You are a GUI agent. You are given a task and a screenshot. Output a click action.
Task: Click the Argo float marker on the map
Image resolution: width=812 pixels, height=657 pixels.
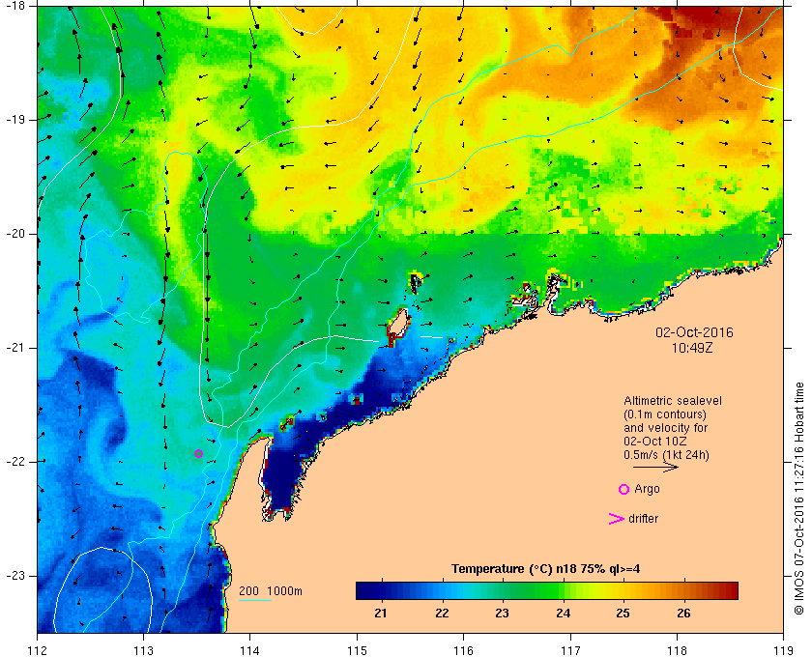point(198,453)
